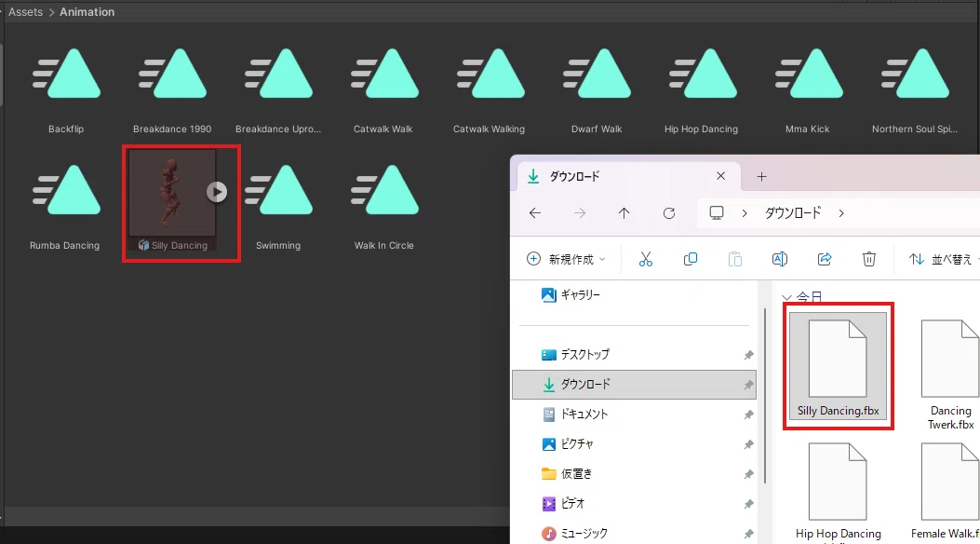
Task: Open a new Explorer tab with plus
Action: pyautogui.click(x=761, y=176)
